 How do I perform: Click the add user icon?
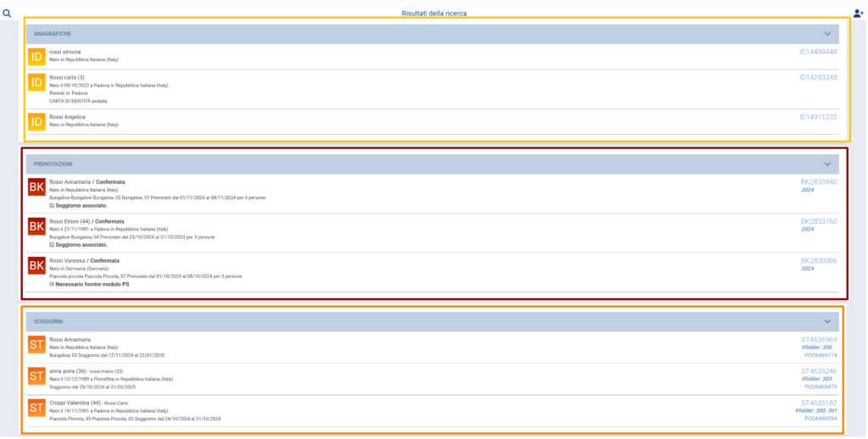click(858, 14)
